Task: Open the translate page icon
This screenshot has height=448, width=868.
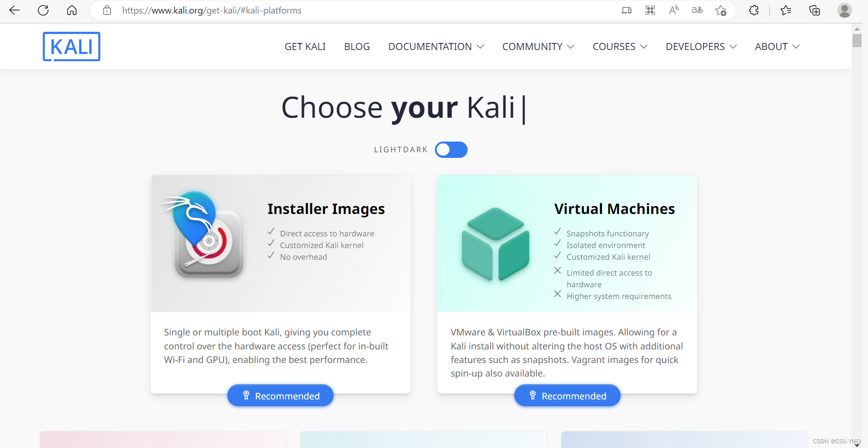Action: (697, 10)
